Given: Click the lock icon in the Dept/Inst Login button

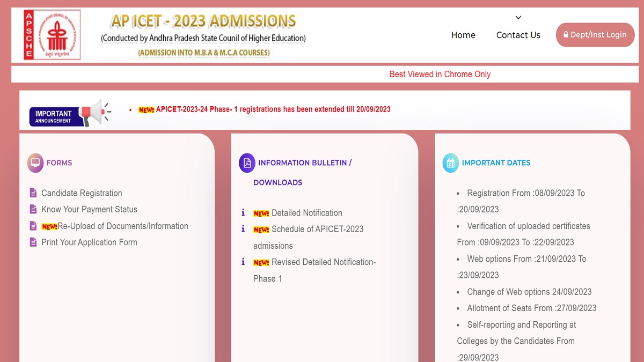Looking at the screenshot, I should click(x=566, y=35).
